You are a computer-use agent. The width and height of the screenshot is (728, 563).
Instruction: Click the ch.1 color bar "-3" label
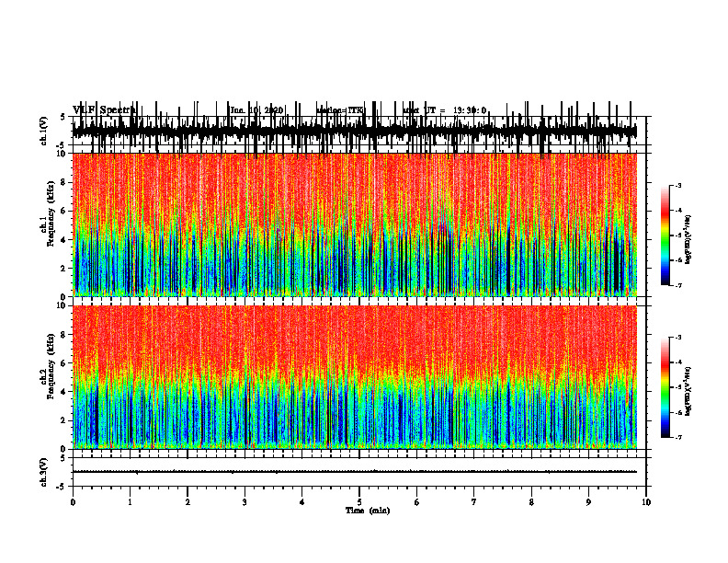tap(677, 185)
